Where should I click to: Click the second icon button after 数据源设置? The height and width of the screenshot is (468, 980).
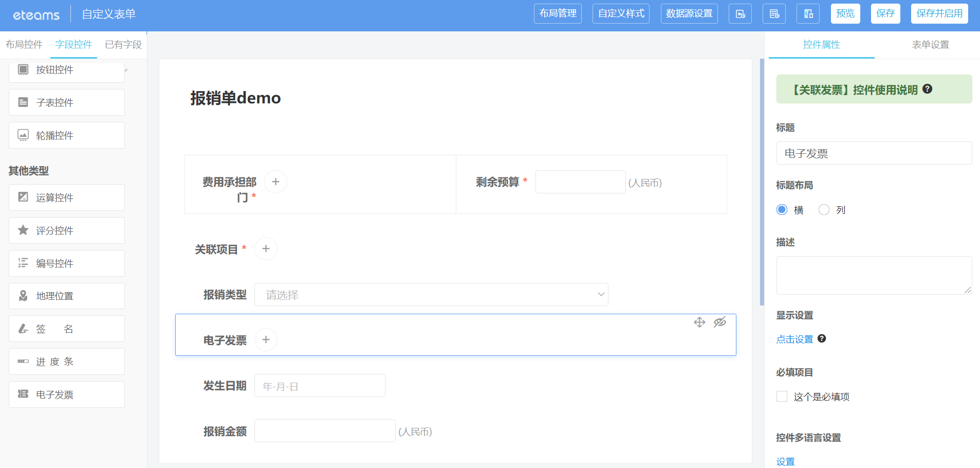click(774, 14)
